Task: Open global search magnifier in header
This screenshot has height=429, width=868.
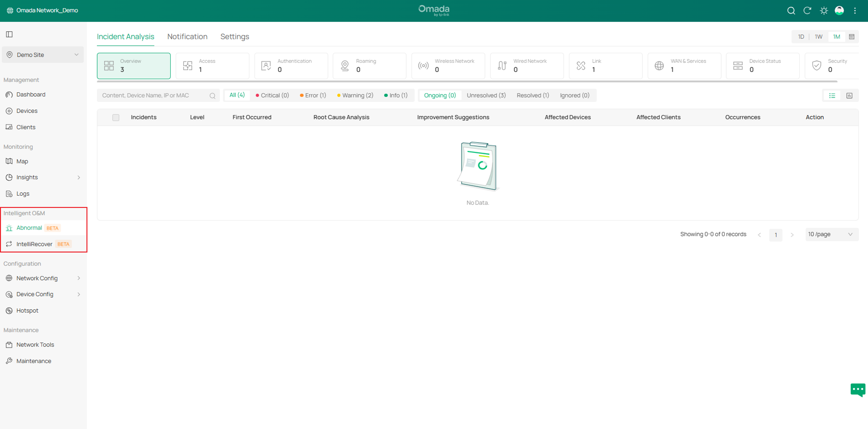Action: pyautogui.click(x=791, y=11)
